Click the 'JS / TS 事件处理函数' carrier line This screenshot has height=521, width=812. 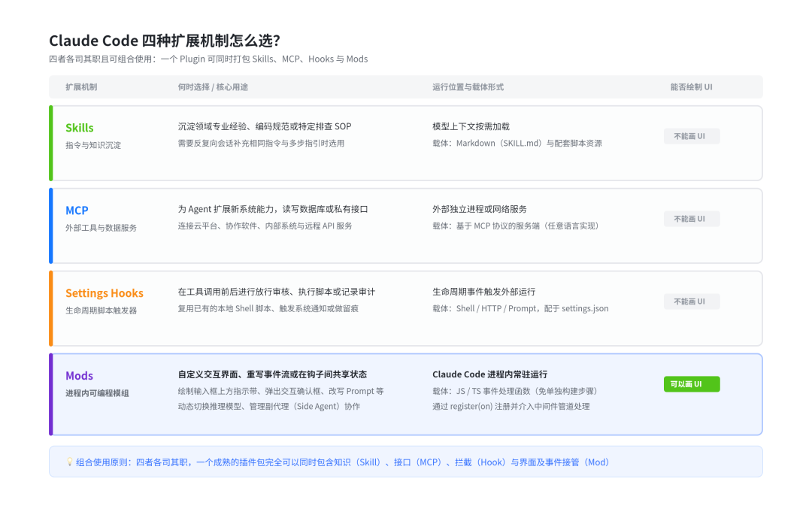(515, 391)
